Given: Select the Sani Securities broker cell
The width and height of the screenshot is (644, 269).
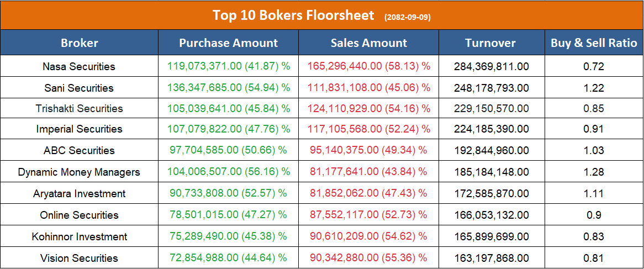Looking at the screenshot, I should (79, 88).
